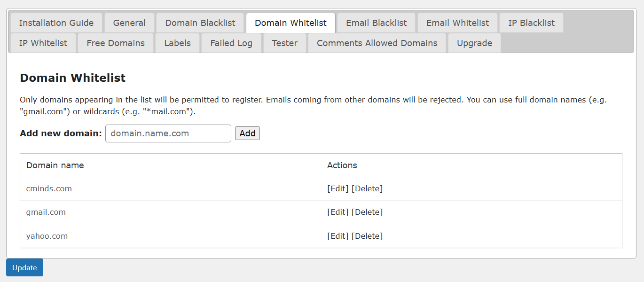Delete the yahoo.com domain entry
The width and height of the screenshot is (644, 282).
[x=367, y=236]
